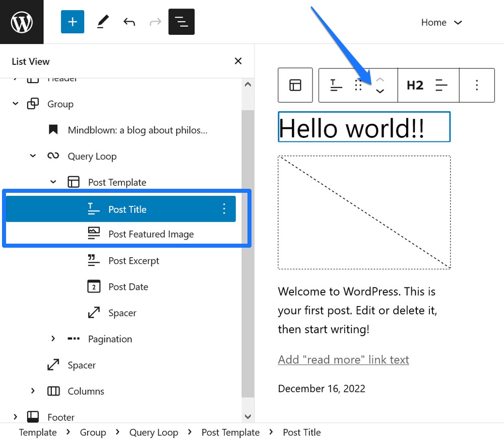Close the List View panel

[238, 61]
